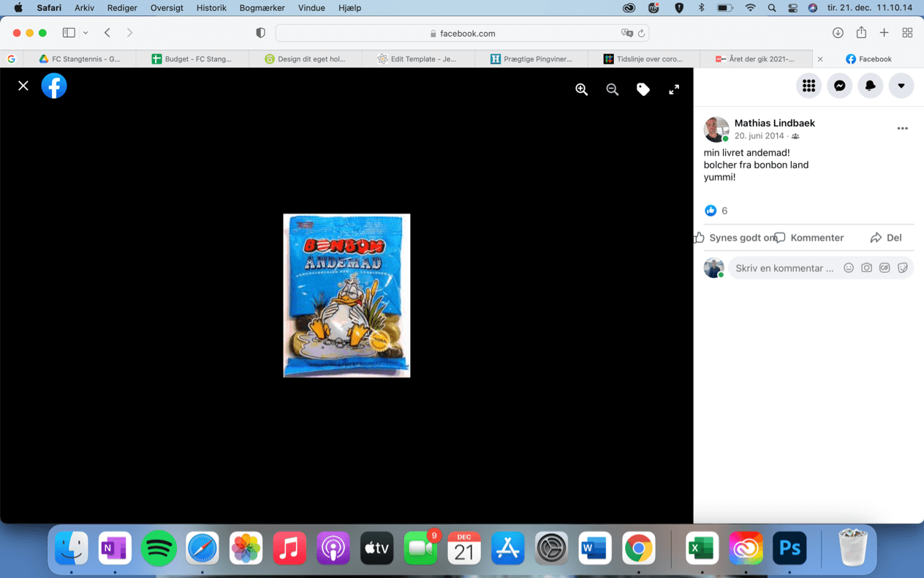Open the Vindue menu
This screenshot has height=578, width=924.
tap(312, 8)
